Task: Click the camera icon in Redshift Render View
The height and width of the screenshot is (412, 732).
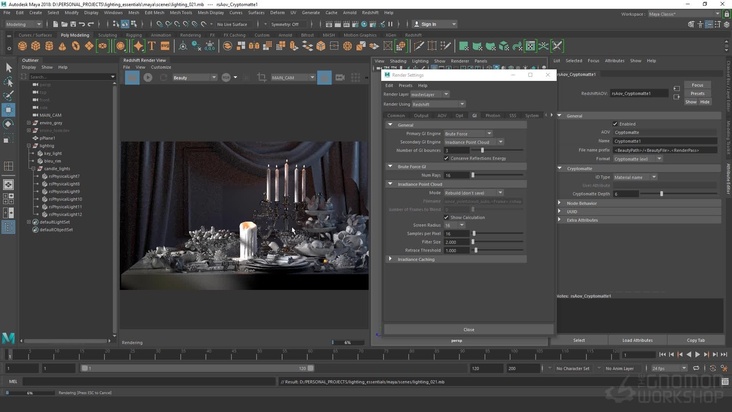Action: pyautogui.click(x=340, y=77)
